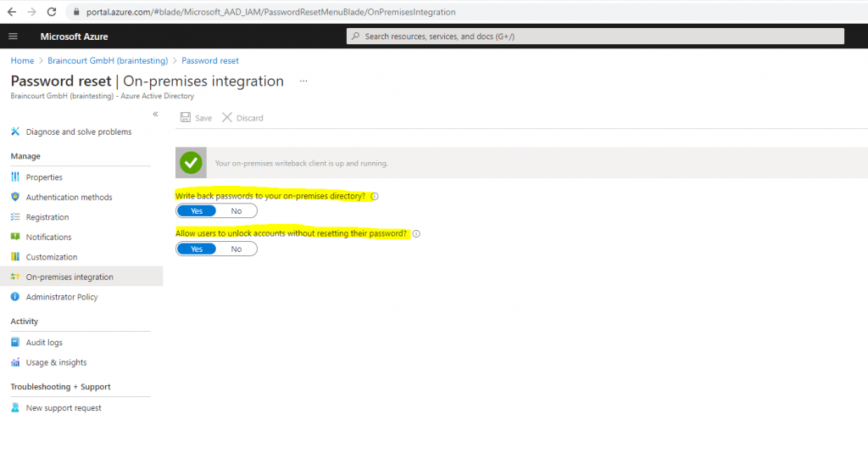Click 'Write back passwords to your on-premises directory?' label
Screen dimensions: 868x465
click(270, 196)
